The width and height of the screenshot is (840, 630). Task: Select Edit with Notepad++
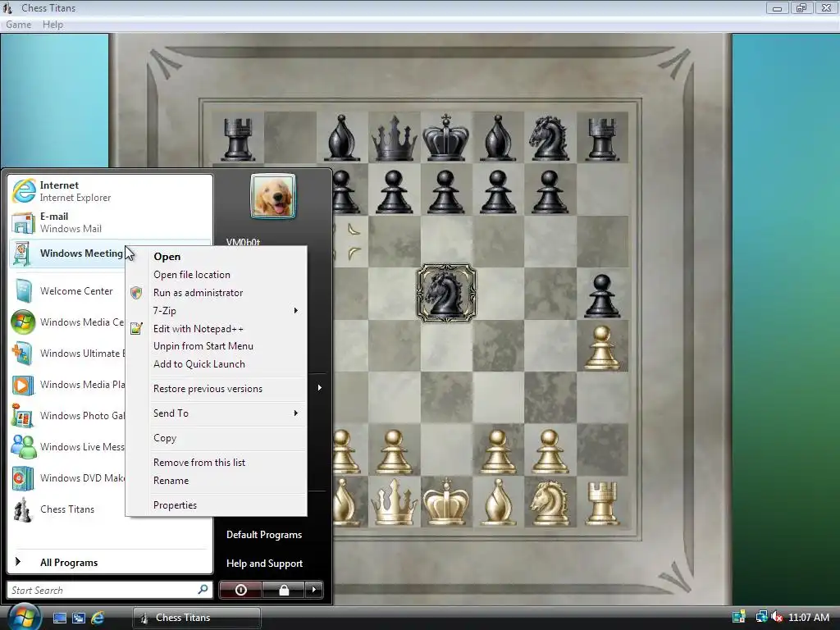pos(217,328)
